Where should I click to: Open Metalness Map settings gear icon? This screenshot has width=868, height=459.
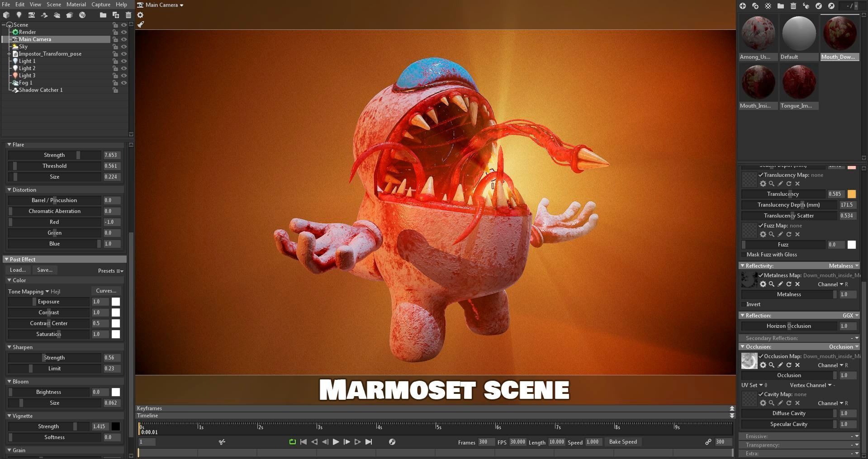763,284
